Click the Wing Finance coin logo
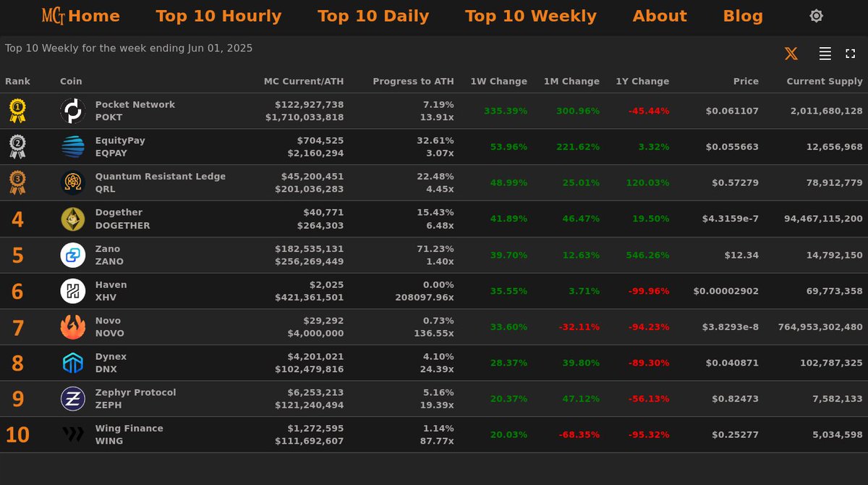Viewport: 868px width, 485px height. pyautogui.click(x=73, y=434)
